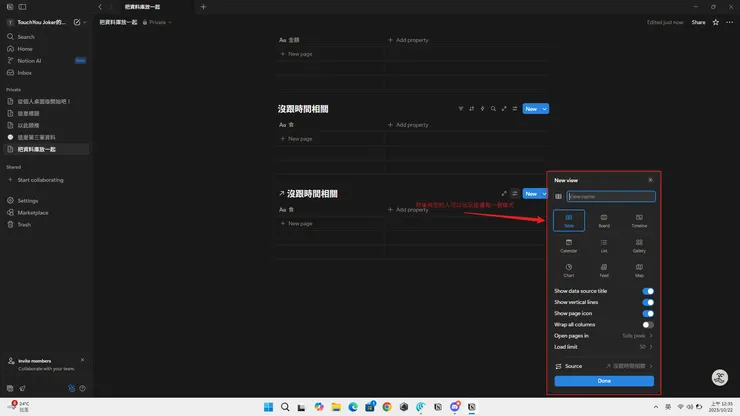740x416 pixels.
Task: Click the lightning automation icon
Action: (482, 109)
